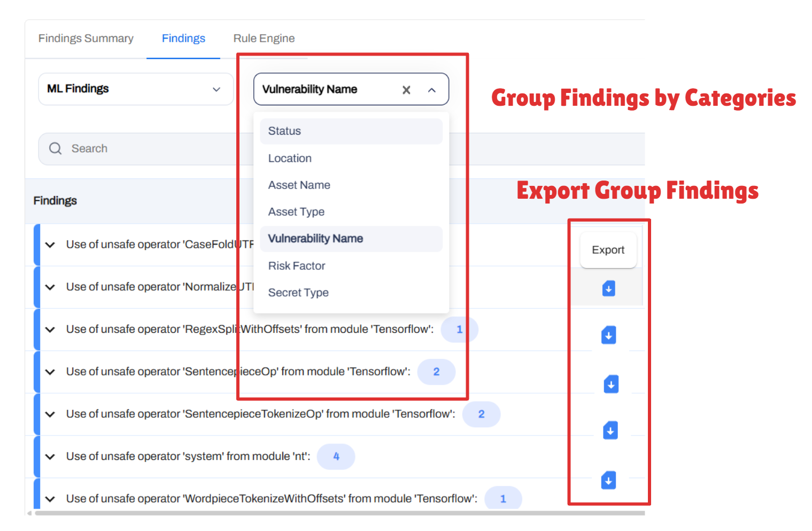Click the export icon for the 'SentencepieceOp' row

click(x=611, y=384)
